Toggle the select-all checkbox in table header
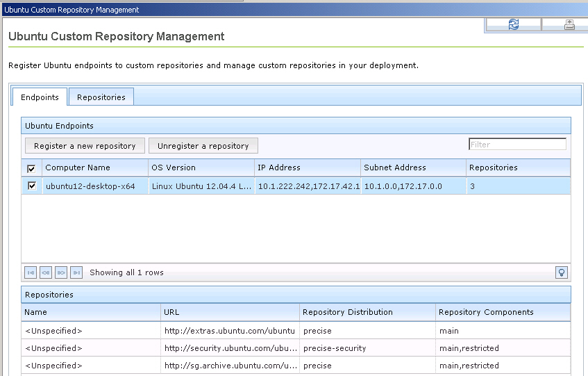588x376 pixels. pos(31,168)
